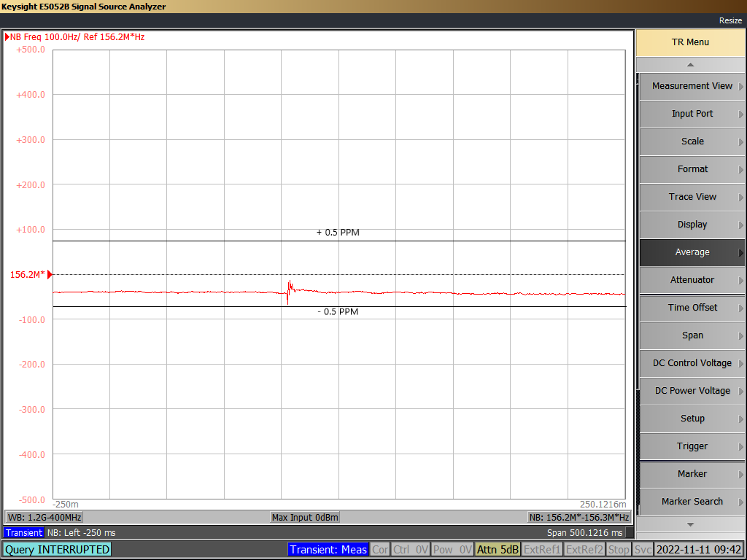
Task: Click the Svc service status indicator
Action: pos(642,549)
